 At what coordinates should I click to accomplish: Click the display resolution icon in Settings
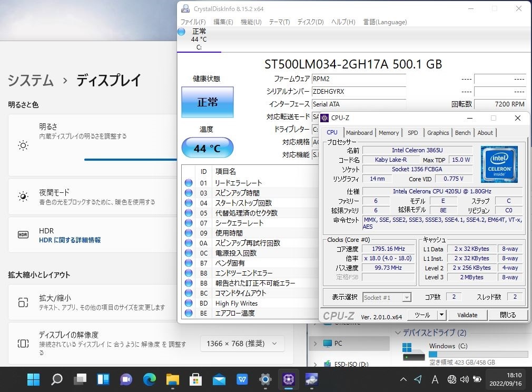(x=23, y=344)
